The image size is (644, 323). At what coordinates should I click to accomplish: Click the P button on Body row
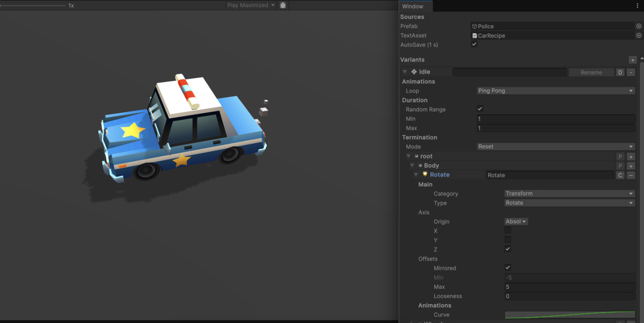[620, 166]
